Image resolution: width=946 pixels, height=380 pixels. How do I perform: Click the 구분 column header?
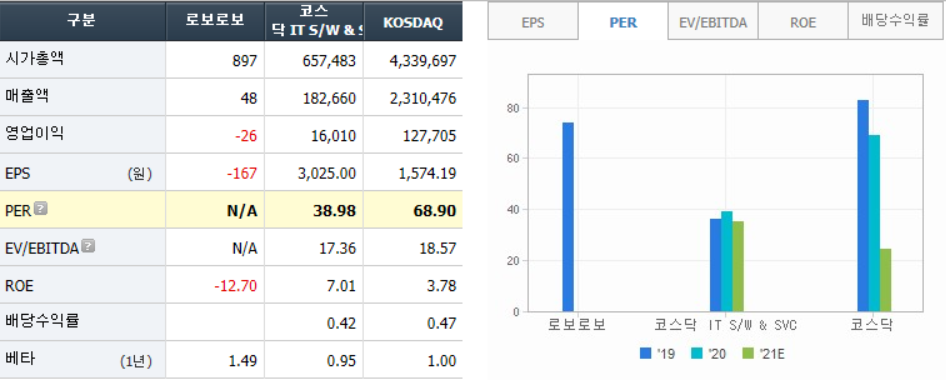click(x=82, y=21)
